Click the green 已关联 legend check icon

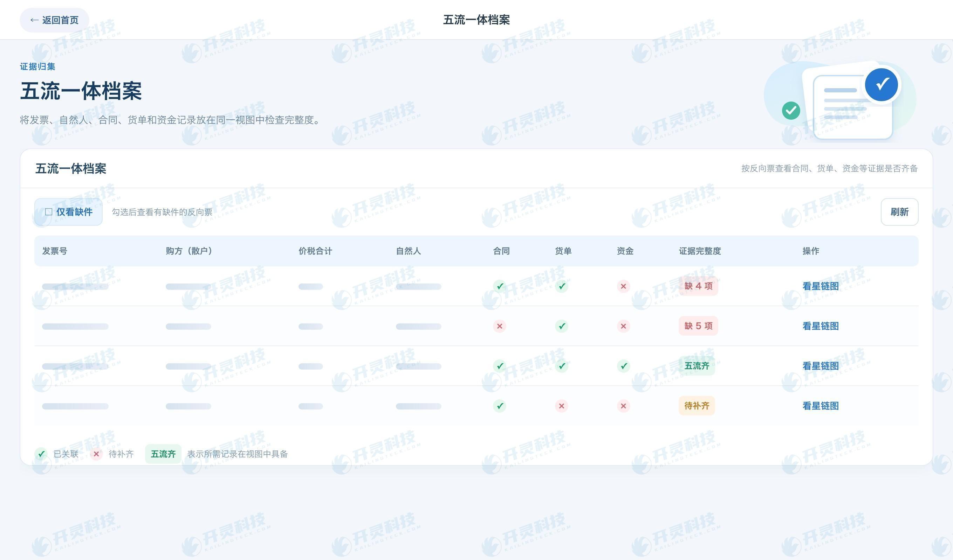tap(41, 454)
